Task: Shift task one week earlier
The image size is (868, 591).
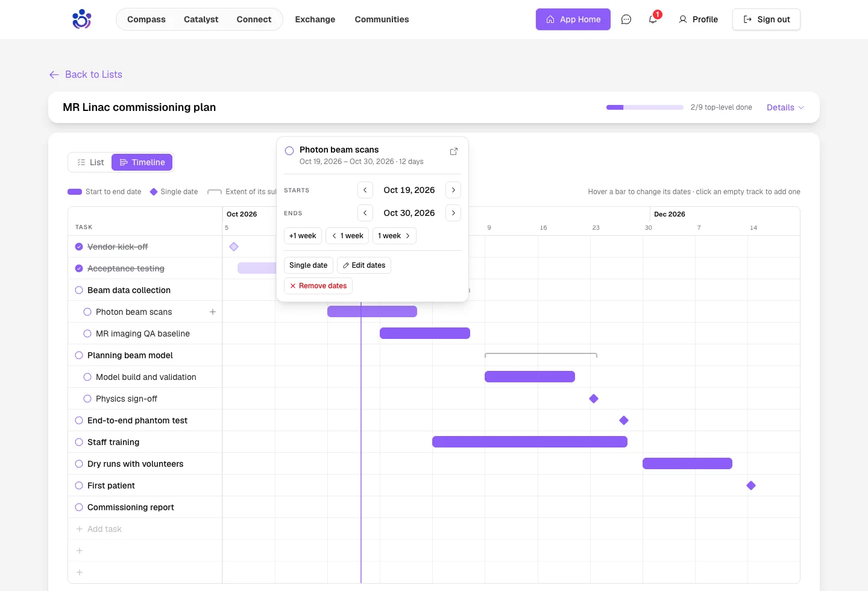Action: (348, 236)
